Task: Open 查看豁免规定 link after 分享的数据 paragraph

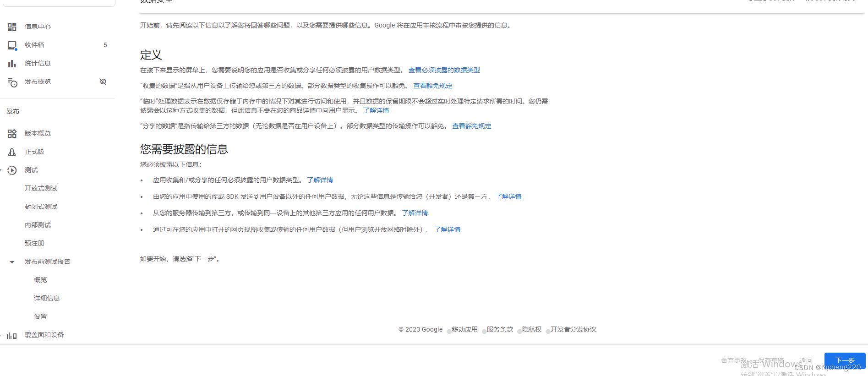Action: 472,126
